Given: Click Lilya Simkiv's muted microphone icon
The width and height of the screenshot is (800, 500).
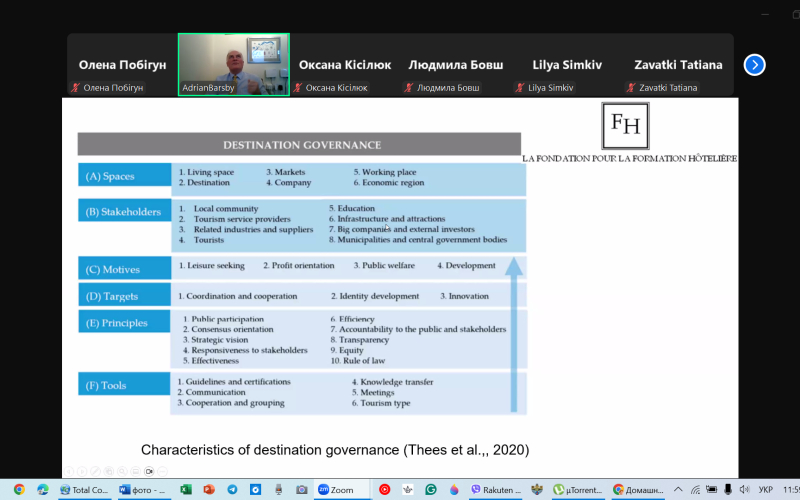Looking at the screenshot, I should (520, 88).
